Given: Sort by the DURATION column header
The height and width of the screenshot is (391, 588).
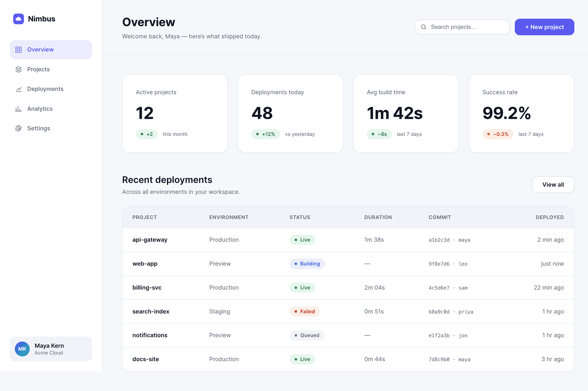Looking at the screenshot, I should coord(378,217).
